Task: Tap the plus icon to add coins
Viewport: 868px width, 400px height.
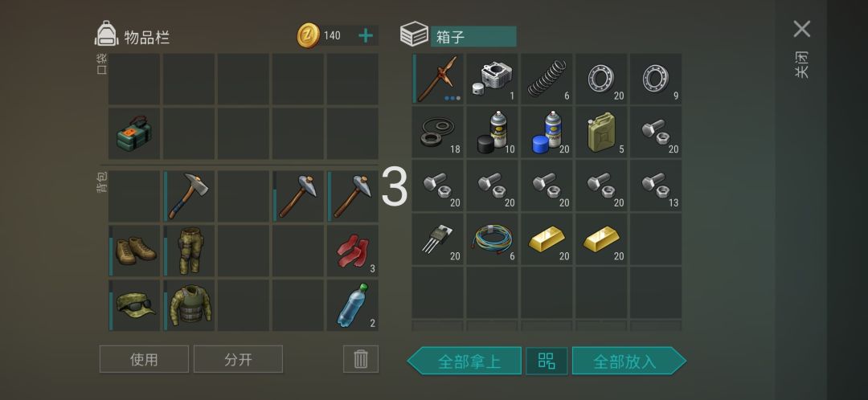Action: point(366,36)
